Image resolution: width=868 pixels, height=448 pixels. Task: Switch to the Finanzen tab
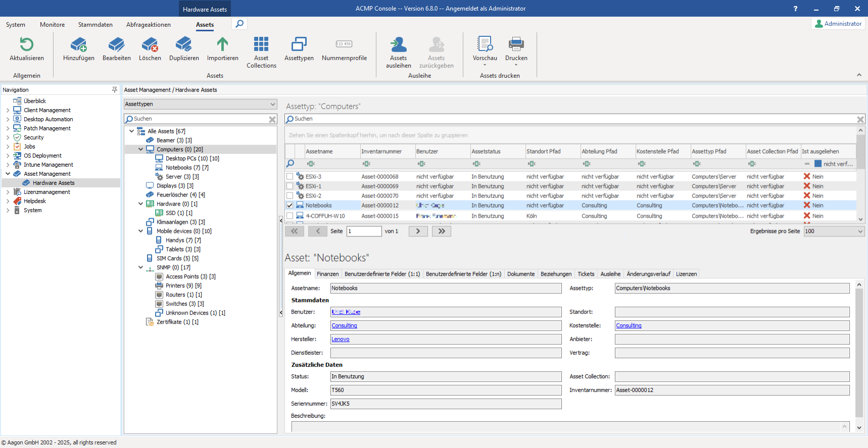pyautogui.click(x=327, y=274)
